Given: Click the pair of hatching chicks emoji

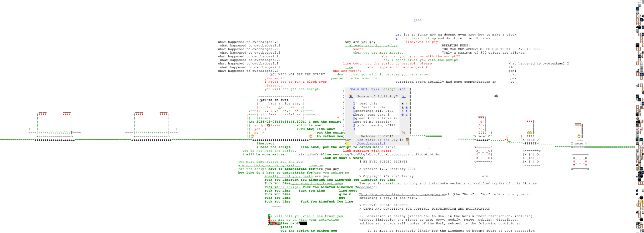Looking at the screenshot, I should 529,132.
